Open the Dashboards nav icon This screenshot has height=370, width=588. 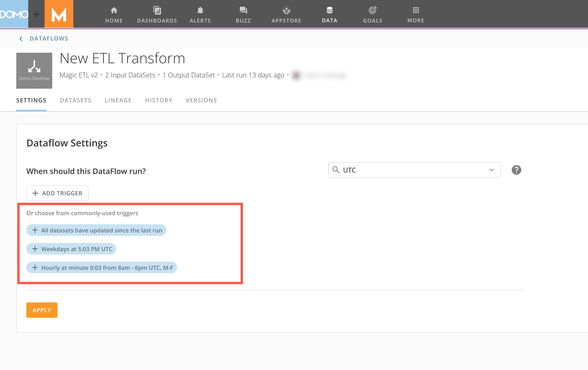(x=157, y=11)
